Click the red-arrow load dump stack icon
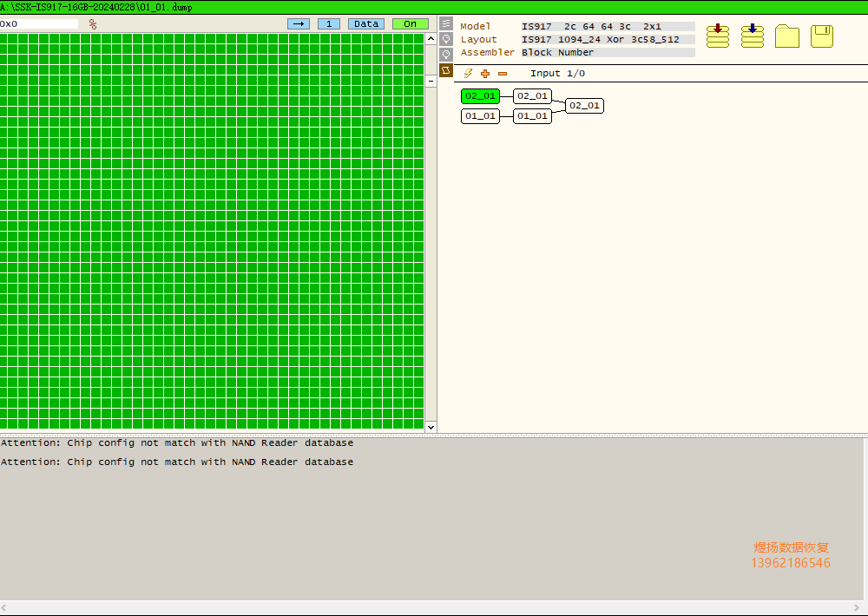Screen dimensions: 868x616 pyautogui.click(x=718, y=36)
